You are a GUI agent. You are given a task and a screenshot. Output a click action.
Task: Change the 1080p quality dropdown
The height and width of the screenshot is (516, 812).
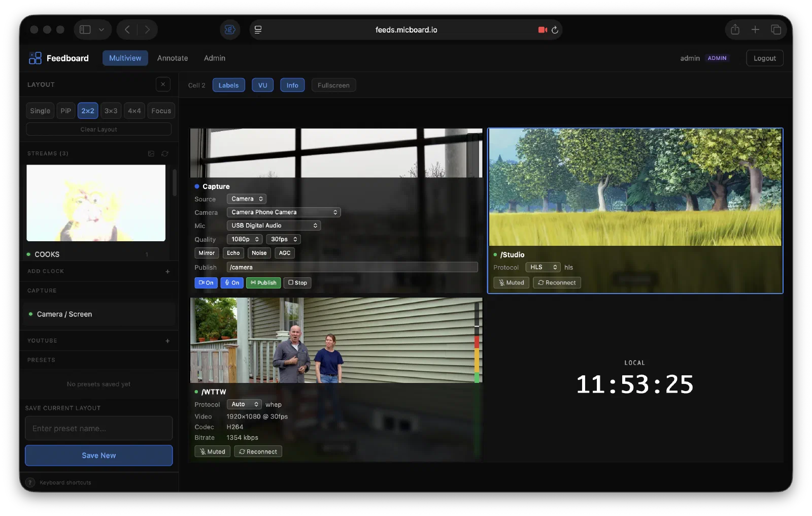tap(245, 239)
